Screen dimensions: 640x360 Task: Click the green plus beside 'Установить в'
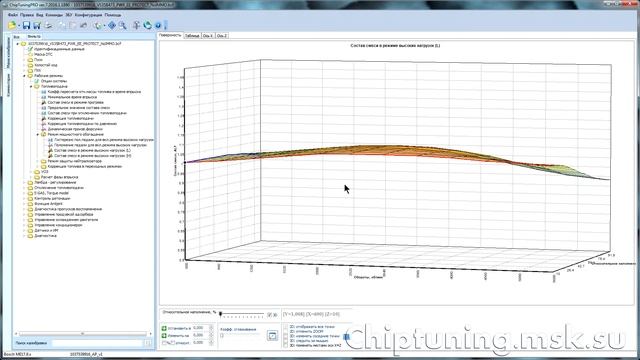click(x=164, y=328)
